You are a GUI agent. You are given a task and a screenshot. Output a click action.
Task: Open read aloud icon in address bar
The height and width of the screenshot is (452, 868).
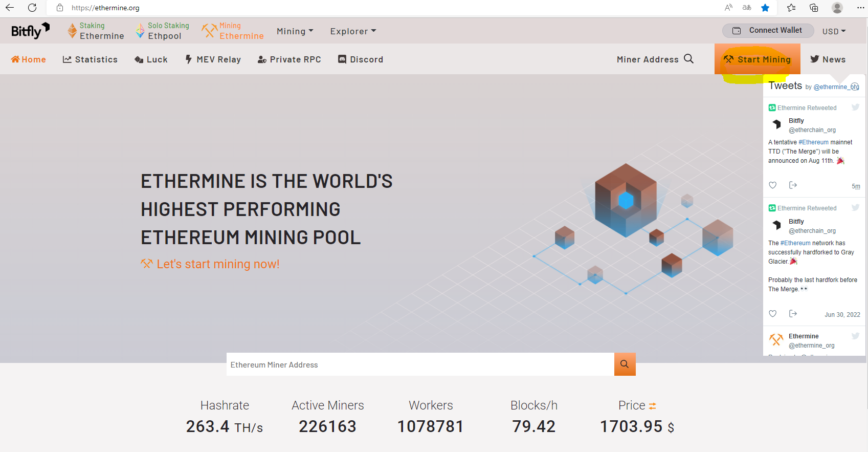click(729, 8)
